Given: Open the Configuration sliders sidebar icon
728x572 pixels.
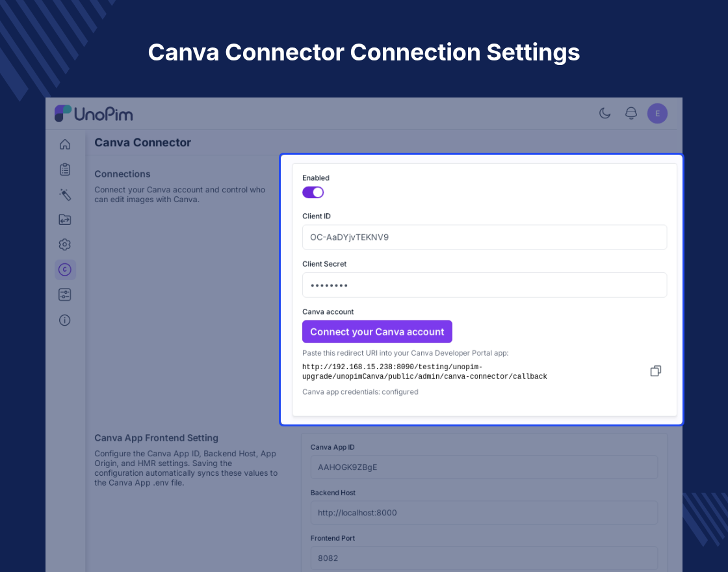Looking at the screenshot, I should coord(65,295).
